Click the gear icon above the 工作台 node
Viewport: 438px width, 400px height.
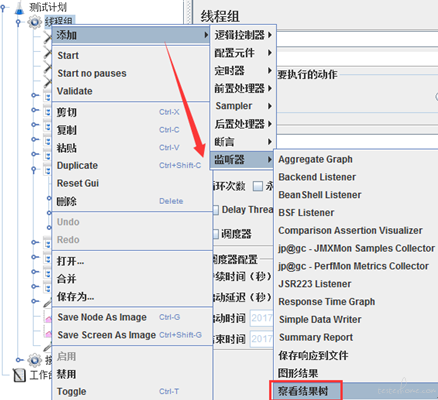click(x=34, y=360)
